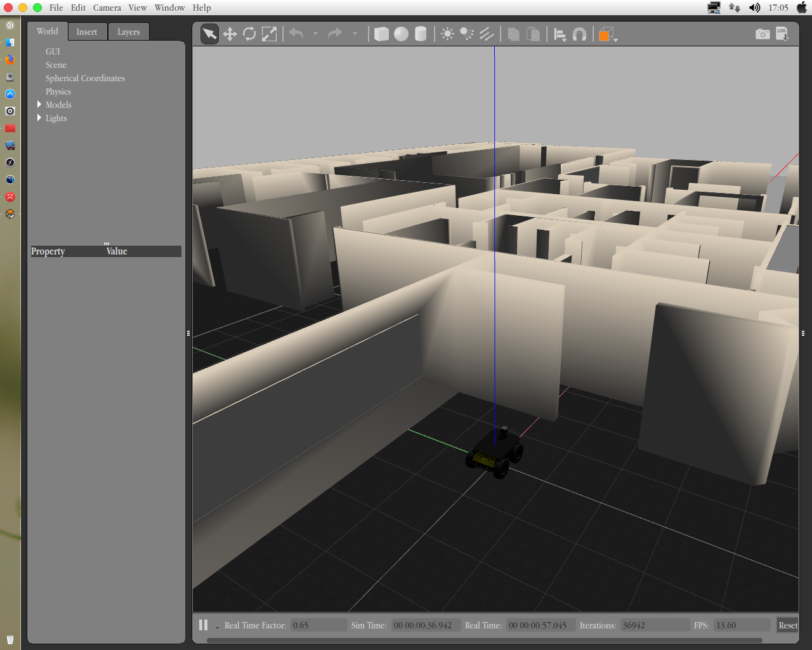Add a point light

click(447, 34)
